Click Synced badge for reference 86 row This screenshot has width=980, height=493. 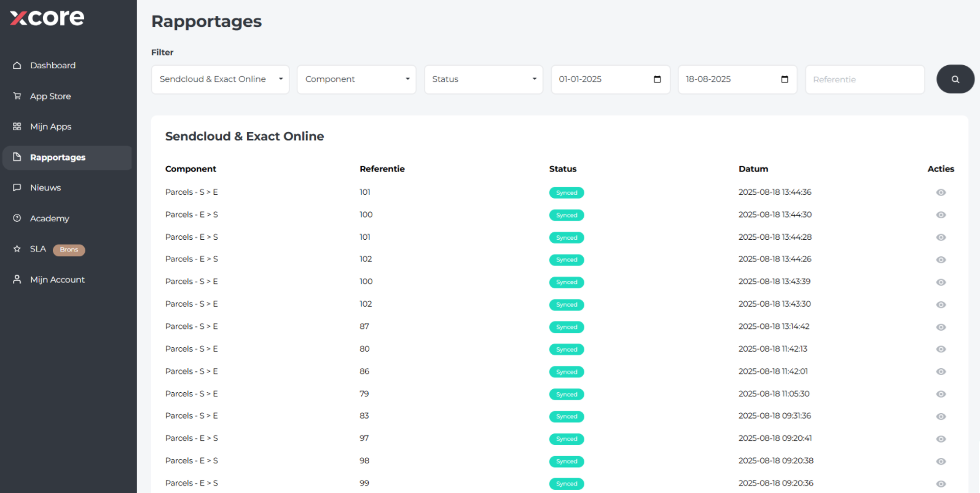[566, 372]
